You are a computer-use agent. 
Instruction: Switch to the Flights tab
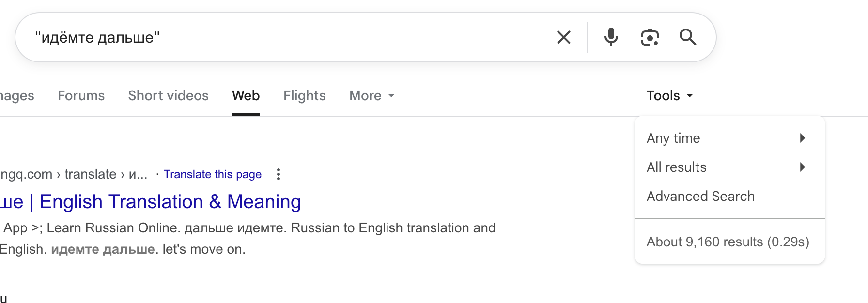click(x=304, y=96)
